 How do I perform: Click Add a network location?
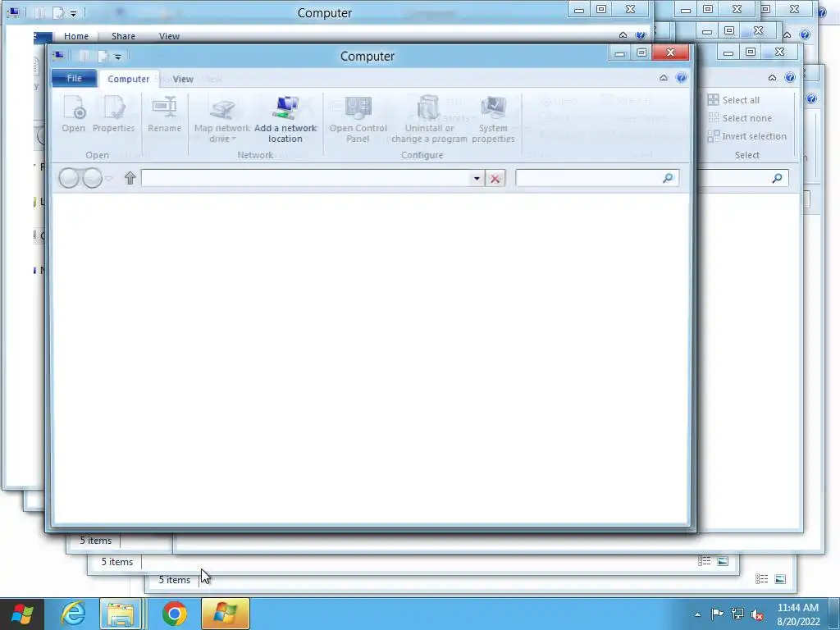click(x=285, y=120)
